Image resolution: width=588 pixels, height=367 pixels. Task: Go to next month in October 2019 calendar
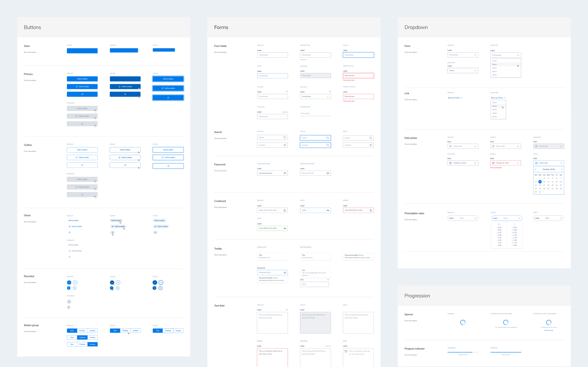point(562,169)
